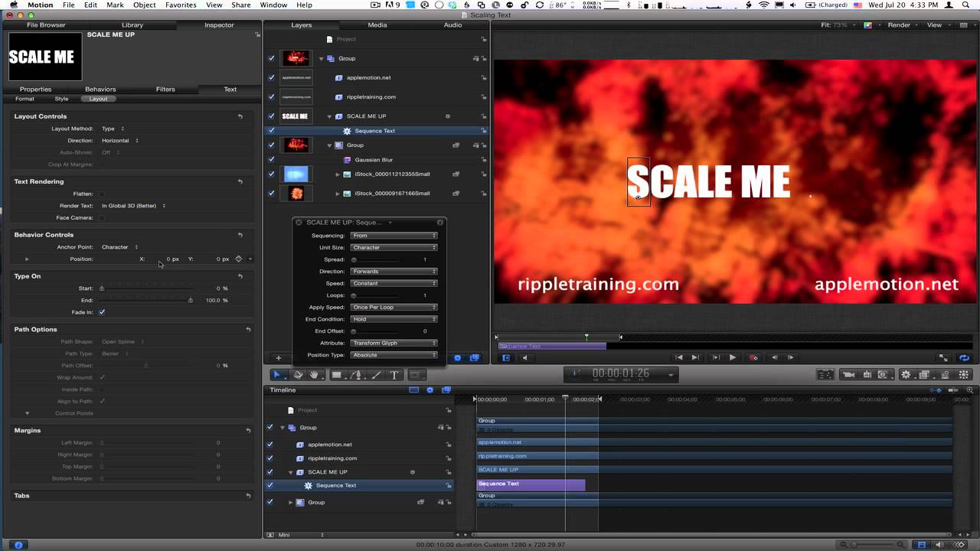
Task: Activate the Text tool
Action: 394,375
